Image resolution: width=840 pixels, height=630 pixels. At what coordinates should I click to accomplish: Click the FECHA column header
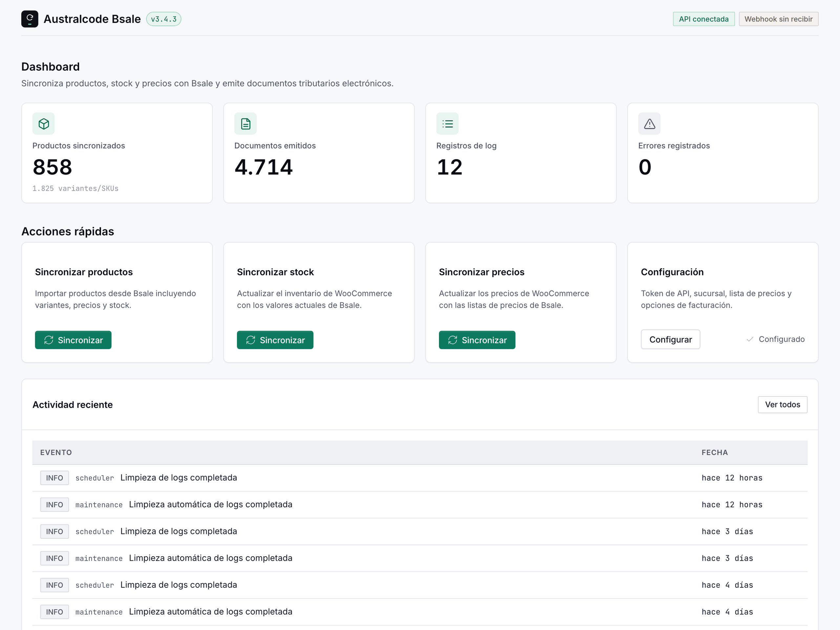pos(715,453)
